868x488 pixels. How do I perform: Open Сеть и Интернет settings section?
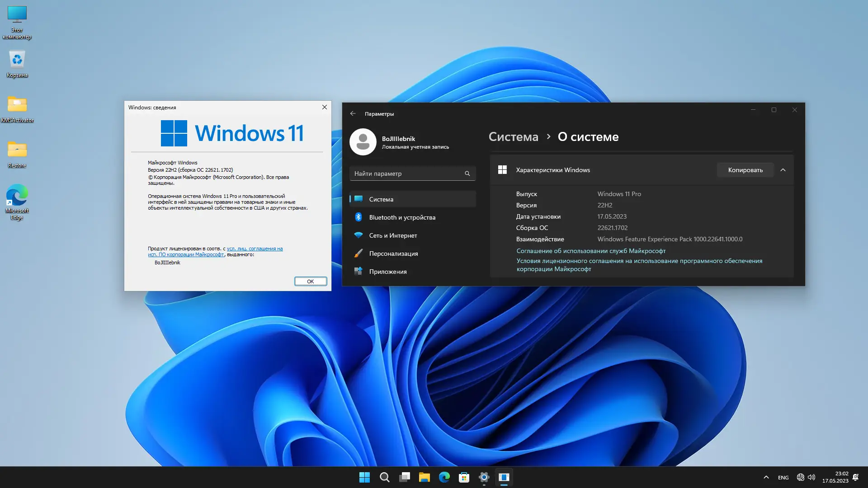coord(393,235)
